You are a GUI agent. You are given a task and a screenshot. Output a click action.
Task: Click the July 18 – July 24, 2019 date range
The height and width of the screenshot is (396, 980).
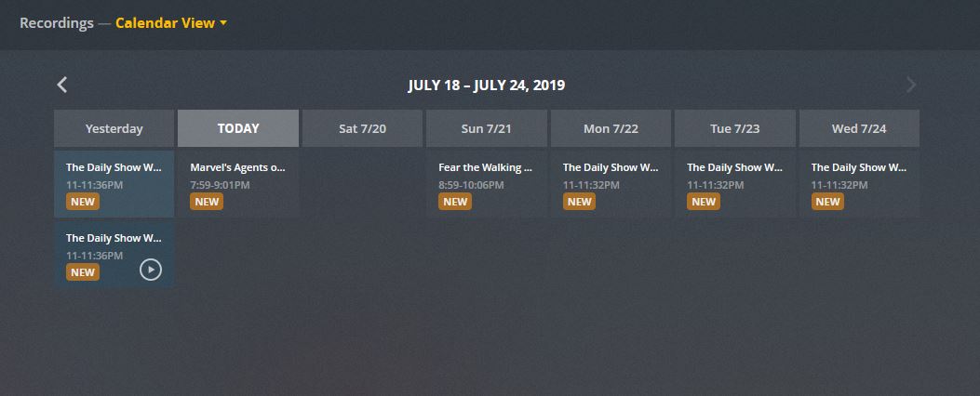(x=486, y=86)
